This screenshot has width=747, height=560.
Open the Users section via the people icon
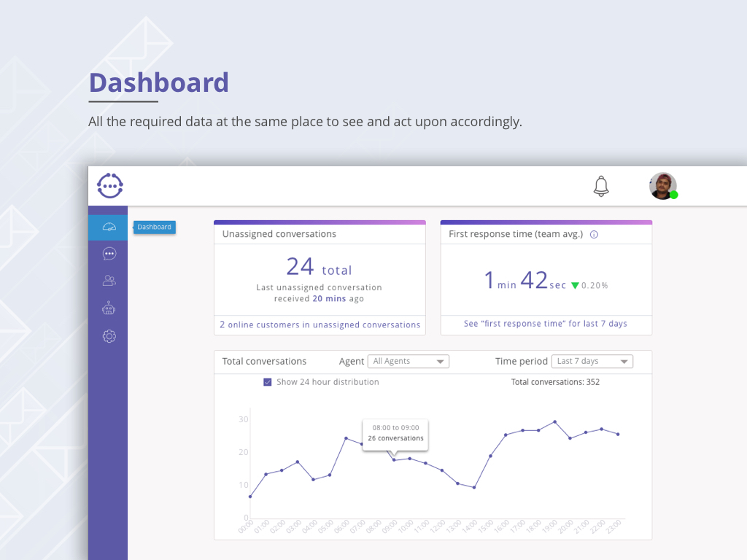(x=109, y=281)
